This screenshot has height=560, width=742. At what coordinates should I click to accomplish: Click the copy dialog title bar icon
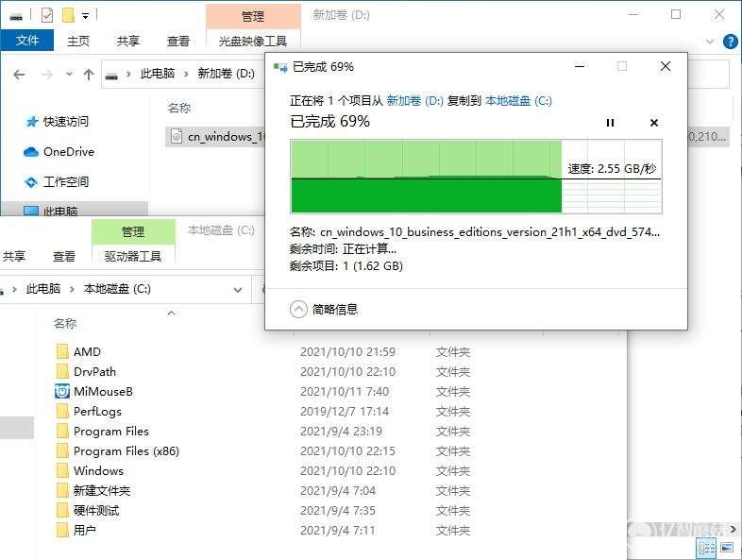click(280, 68)
